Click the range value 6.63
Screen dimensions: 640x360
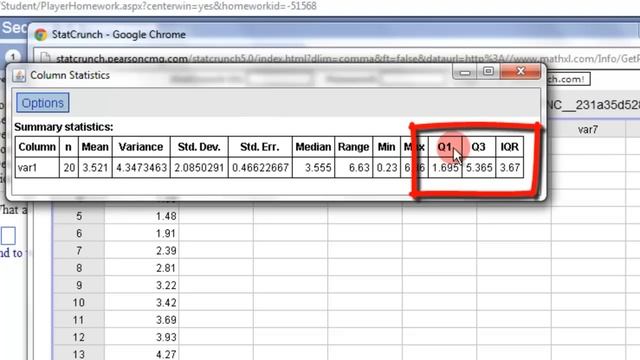click(353, 168)
